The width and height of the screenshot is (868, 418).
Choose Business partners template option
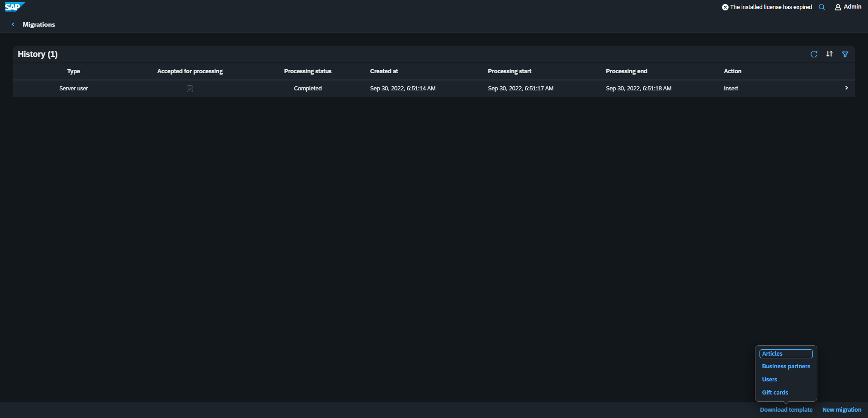pos(786,366)
